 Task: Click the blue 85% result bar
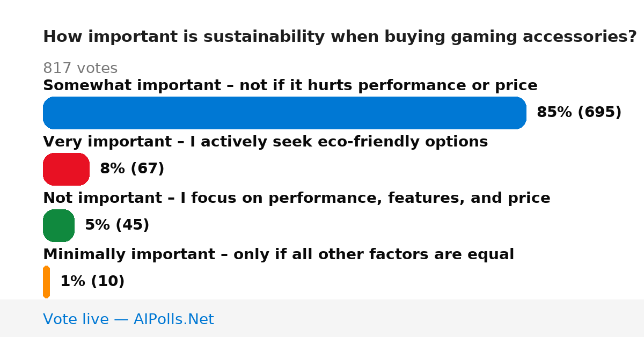coord(284,113)
